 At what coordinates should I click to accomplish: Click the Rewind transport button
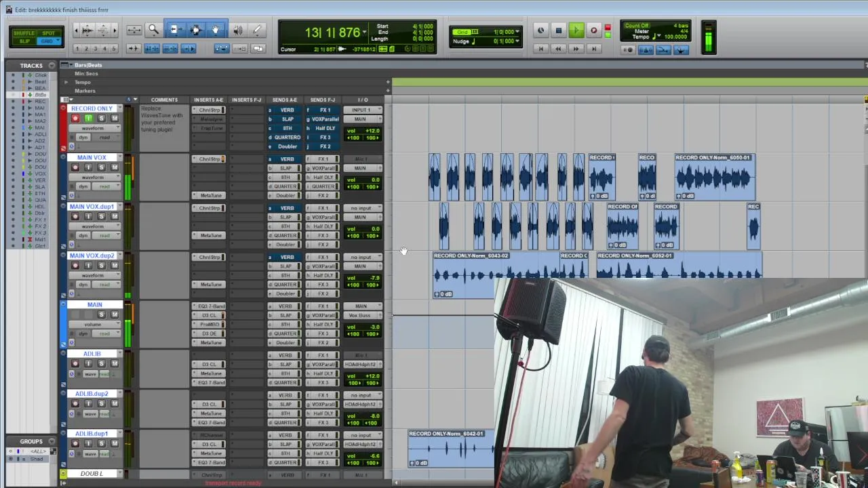coord(558,49)
